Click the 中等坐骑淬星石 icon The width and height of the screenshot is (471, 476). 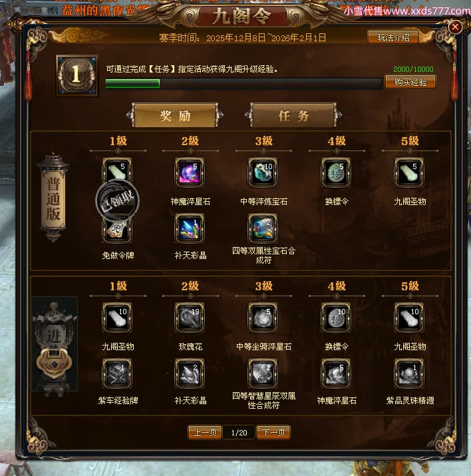pos(263,318)
